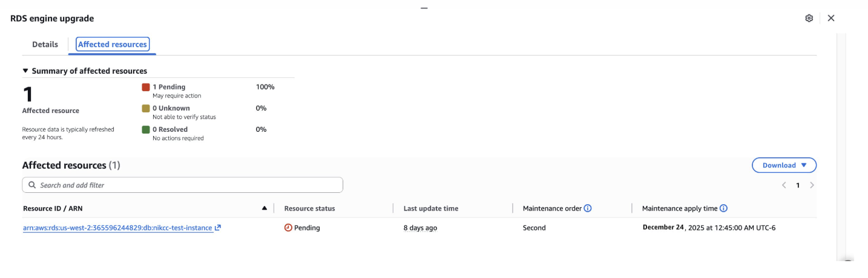The width and height of the screenshot is (868, 278).
Task: Switch to the Details tab
Action: (x=45, y=44)
